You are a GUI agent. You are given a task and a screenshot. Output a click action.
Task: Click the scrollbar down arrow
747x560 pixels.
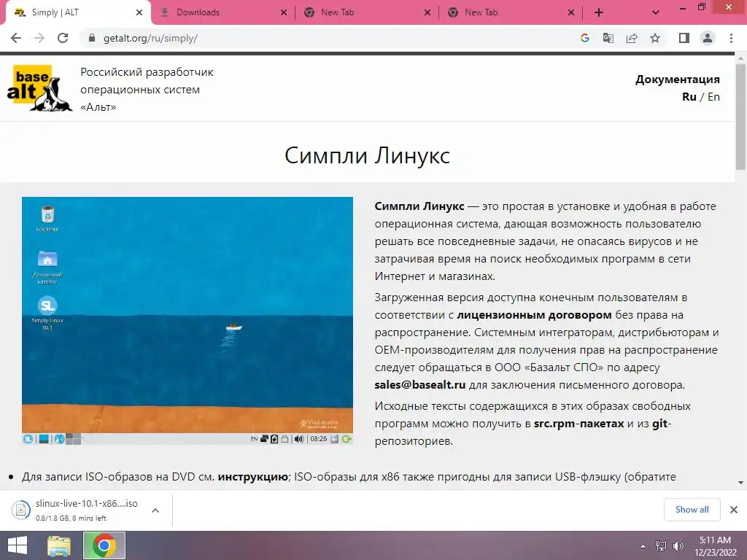(740, 483)
